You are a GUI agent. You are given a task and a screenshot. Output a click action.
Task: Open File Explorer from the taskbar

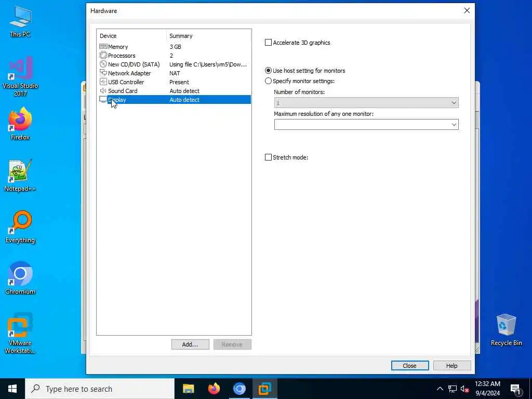[188, 389]
